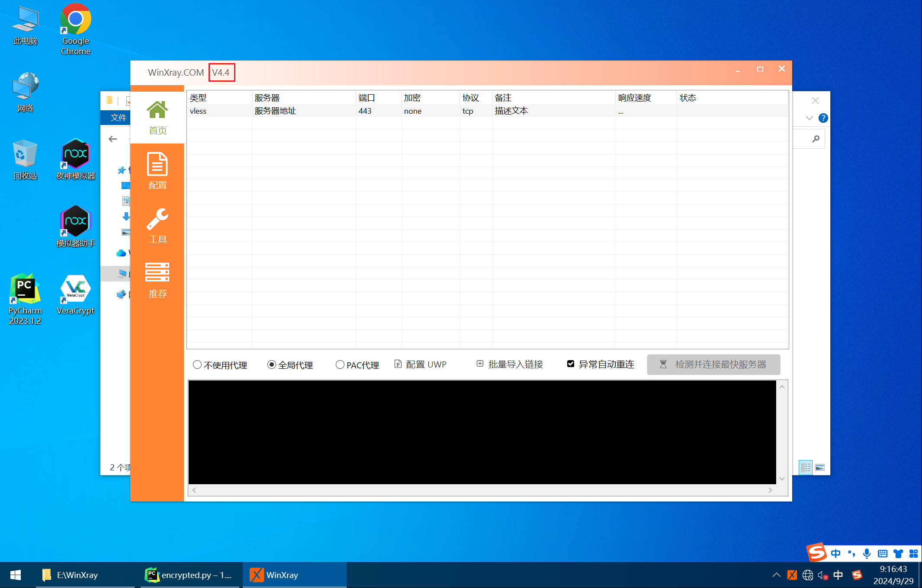Sort by the 端口 column header
Image resolution: width=922 pixels, height=588 pixels.
click(379, 98)
